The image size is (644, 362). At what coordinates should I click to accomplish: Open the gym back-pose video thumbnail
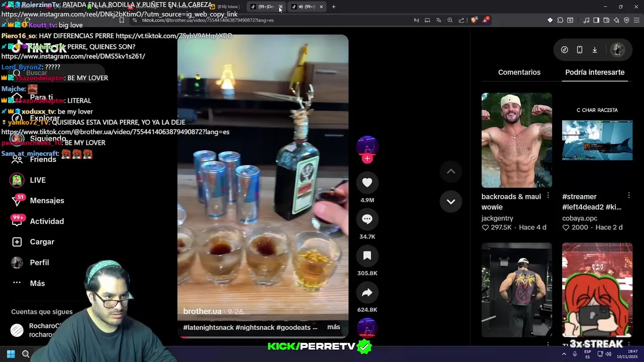(x=517, y=290)
